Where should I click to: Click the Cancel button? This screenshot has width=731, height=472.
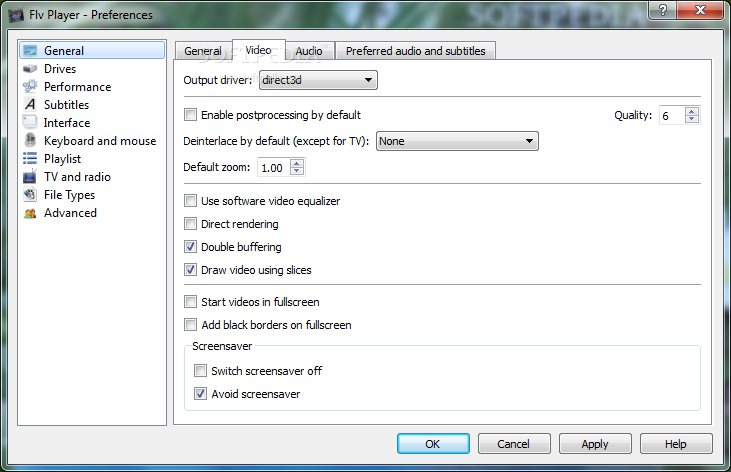coord(514,444)
